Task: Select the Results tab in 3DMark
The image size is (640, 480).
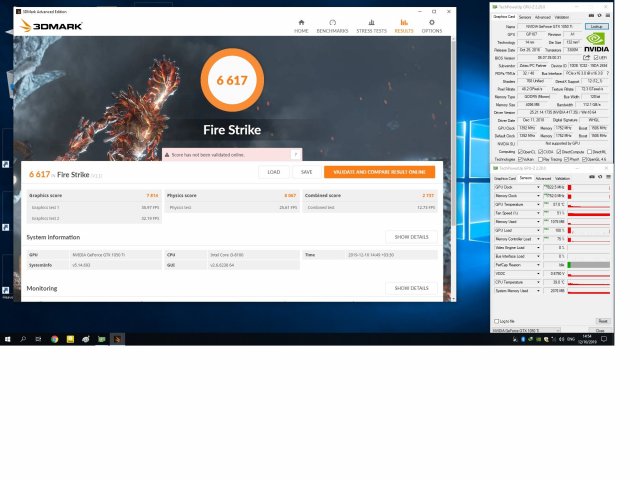Action: point(404,27)
